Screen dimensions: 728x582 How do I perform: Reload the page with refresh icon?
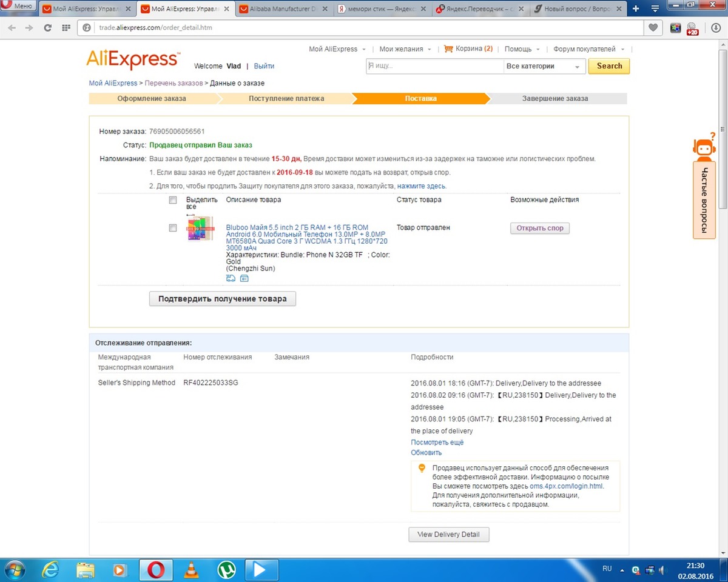[x=48, y=28]
